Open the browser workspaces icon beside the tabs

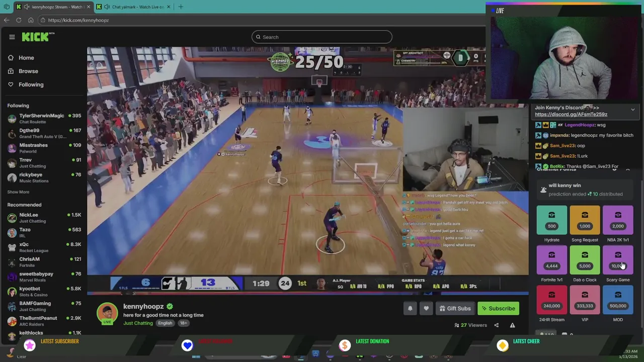(7, 7)
